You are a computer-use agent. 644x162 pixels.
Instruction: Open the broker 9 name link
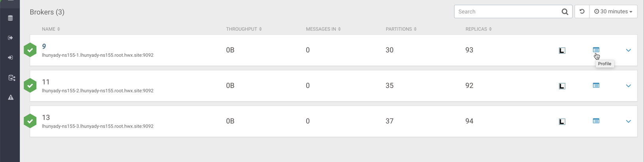pyautogui.click(x=44, y=46)
